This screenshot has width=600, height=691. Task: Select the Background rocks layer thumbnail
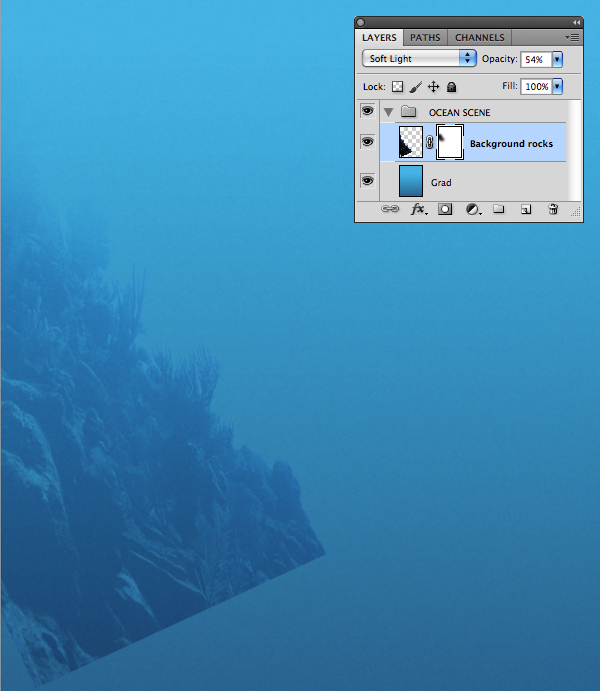(411, 142)
